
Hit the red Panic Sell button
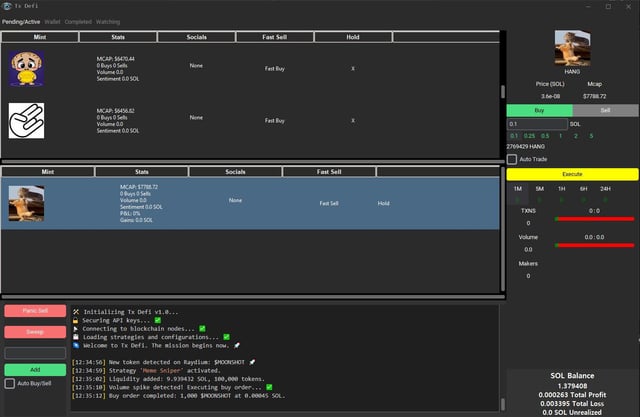click(34, 311)
